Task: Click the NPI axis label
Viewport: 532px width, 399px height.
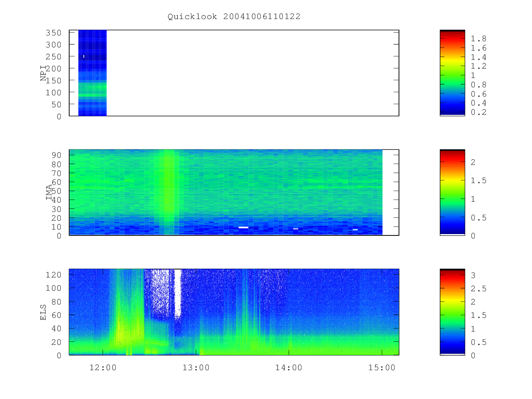Action: tap(43, 73)
